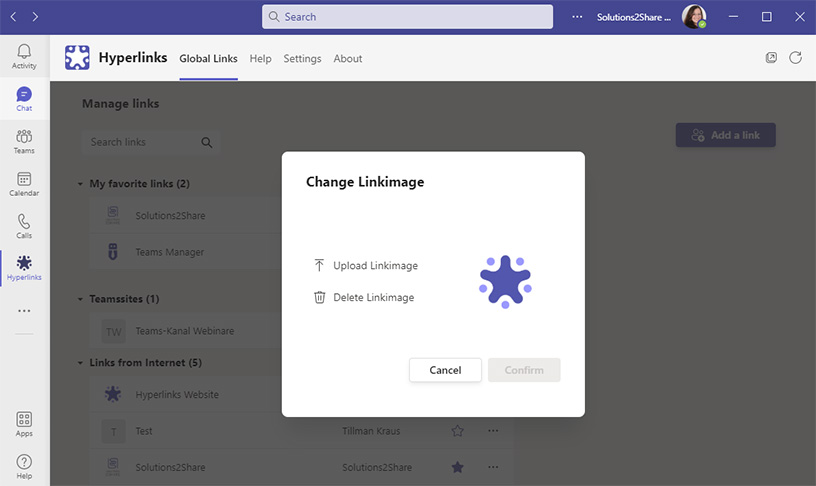This screenshot has width=816, height=486.
Task: Click the Solutions2Share creator column entry
Action: click(x=377, y=467)
